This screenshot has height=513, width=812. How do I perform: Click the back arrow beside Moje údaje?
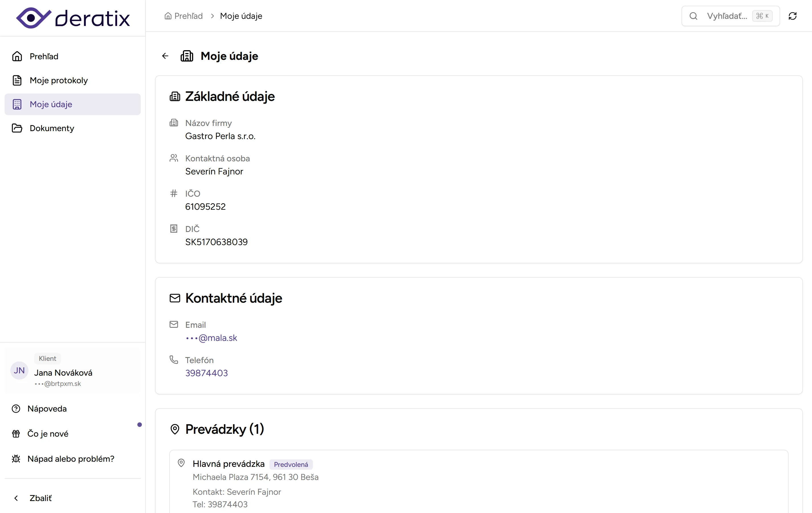[165, 56]
